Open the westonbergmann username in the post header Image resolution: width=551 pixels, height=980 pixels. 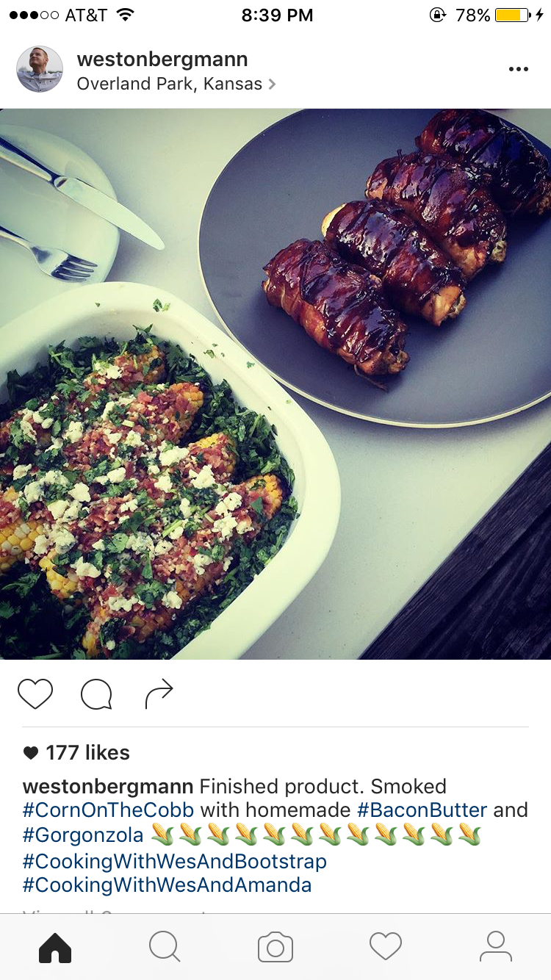(x=162, y=60)
